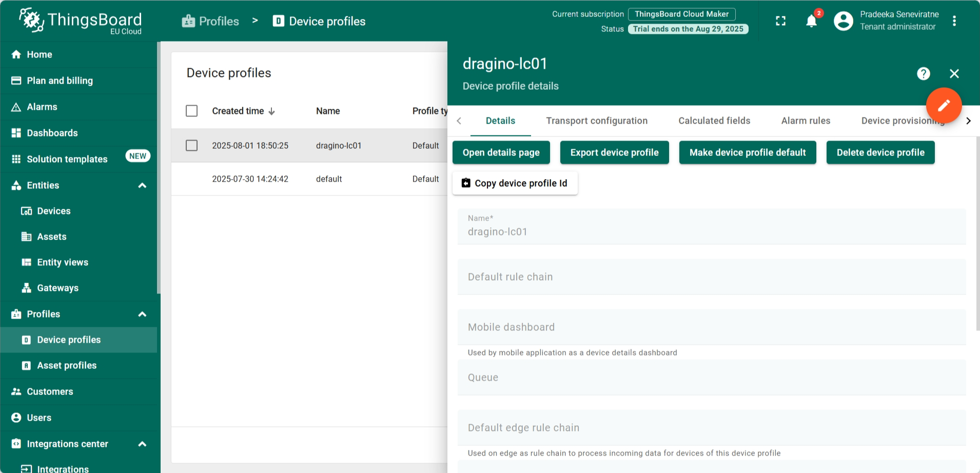Click the Name column header

point(328,111)
